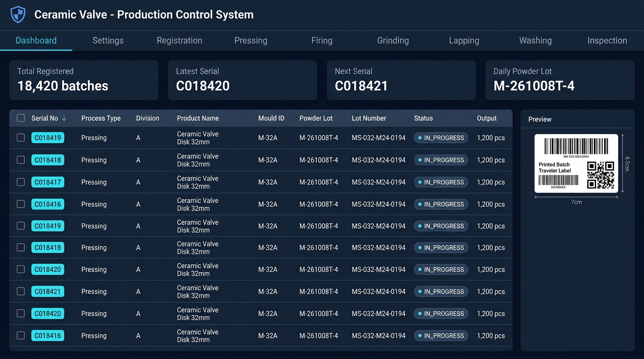
Task: Switch to the Settings tab
Action: 108,41
